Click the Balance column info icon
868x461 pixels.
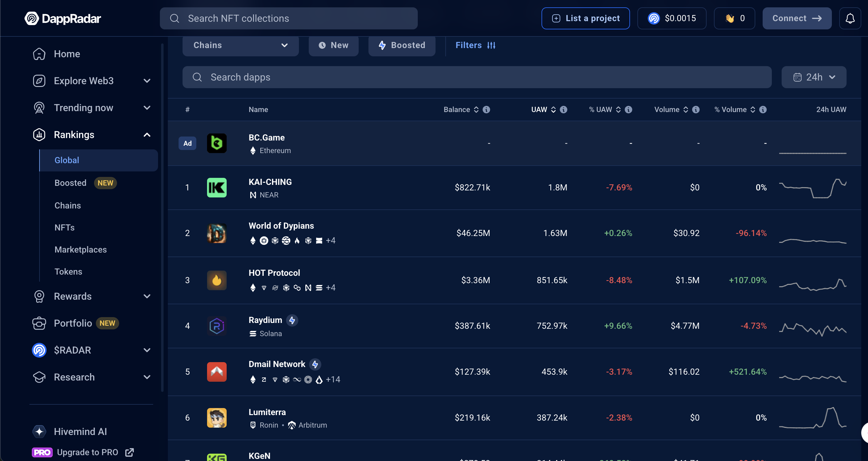pyautogui.click(x=486, y=110)
